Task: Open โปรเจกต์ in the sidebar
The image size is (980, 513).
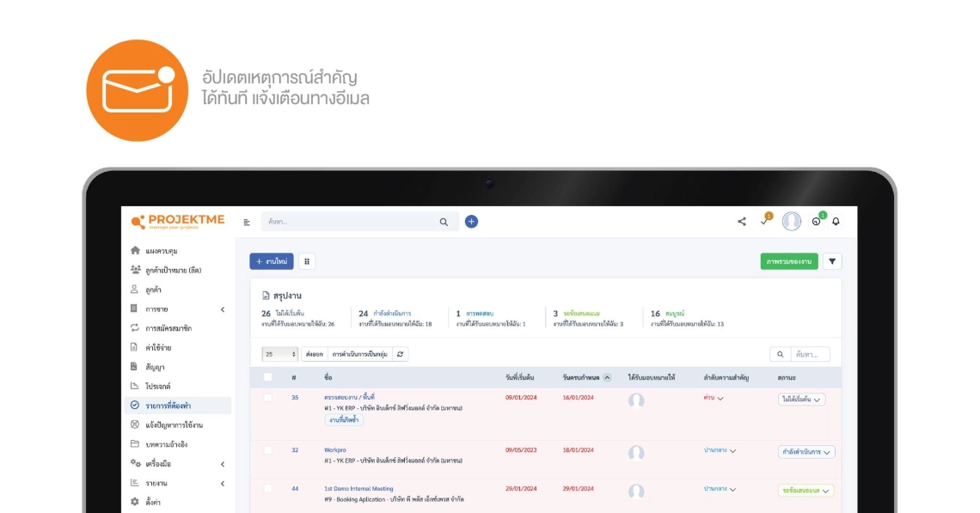Action: pyautogui.click(x=158, y=386)
